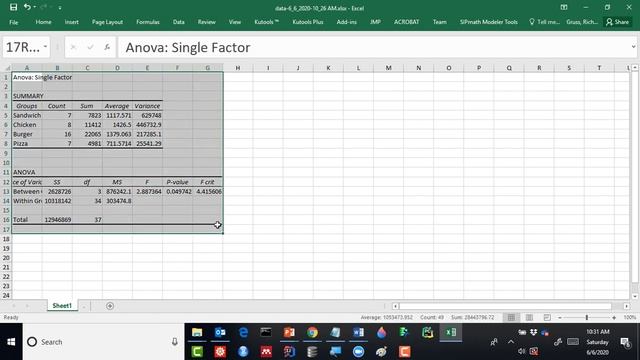Open Word from taskbar

click(x=359, y=333)
